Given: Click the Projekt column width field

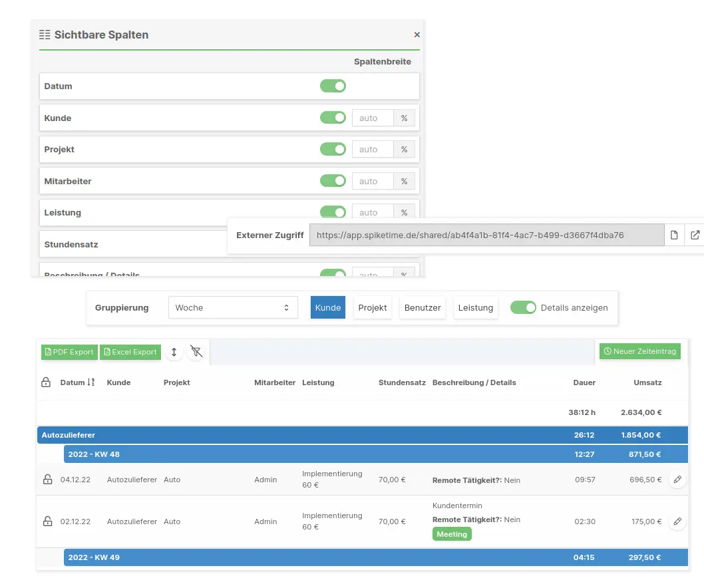Looking at the screenshot, I should pos(373,150).
